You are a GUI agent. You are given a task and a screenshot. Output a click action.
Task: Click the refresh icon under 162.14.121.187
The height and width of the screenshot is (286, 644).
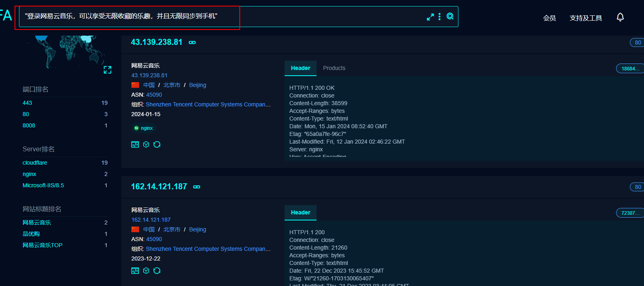(157, 271)
